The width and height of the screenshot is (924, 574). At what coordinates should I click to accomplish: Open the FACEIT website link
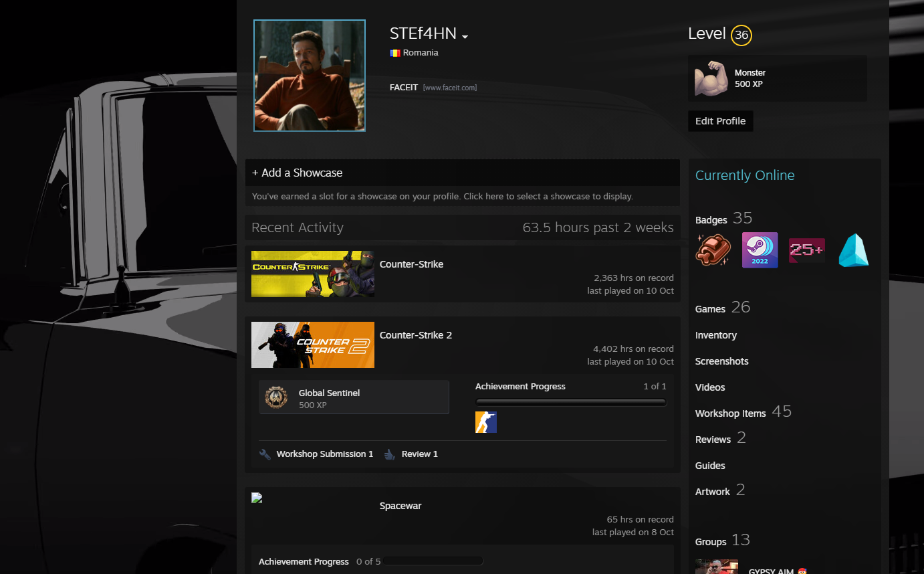tap(449, 88)
